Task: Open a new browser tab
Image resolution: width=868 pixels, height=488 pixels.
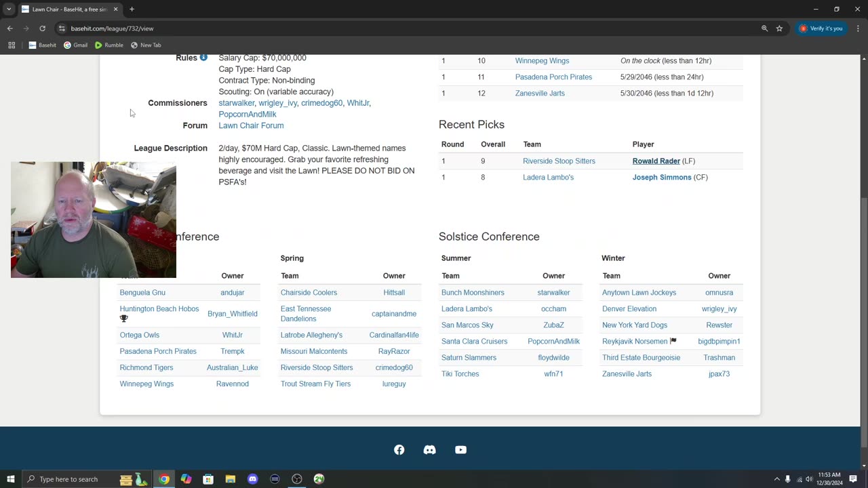Action: [132, 9]
